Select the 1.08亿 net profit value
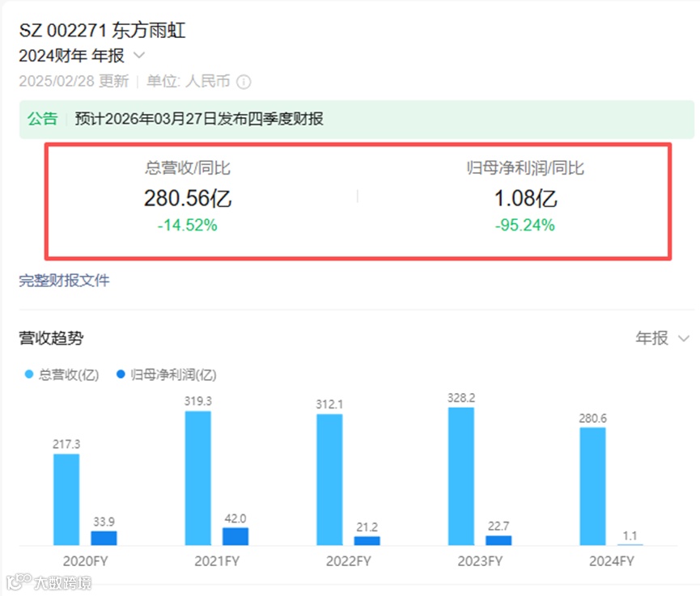This screenshot has width=700, height=596. [x=525, y=198]
